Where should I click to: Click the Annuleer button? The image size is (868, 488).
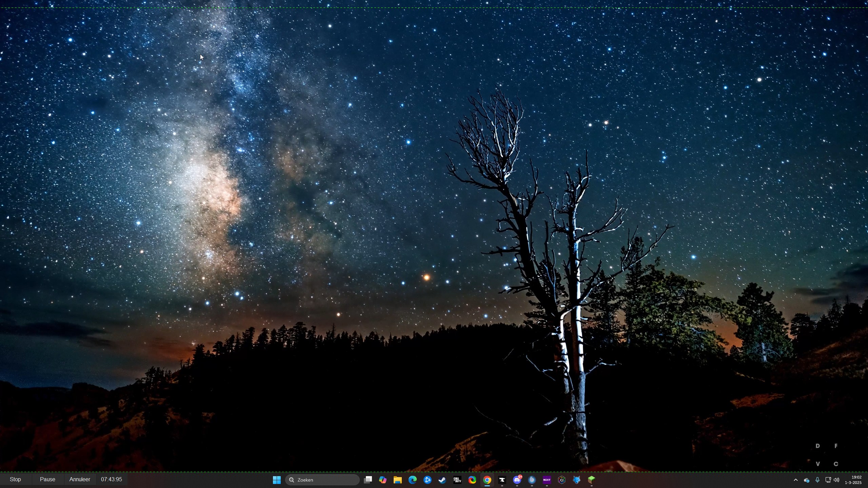(80, 480)
